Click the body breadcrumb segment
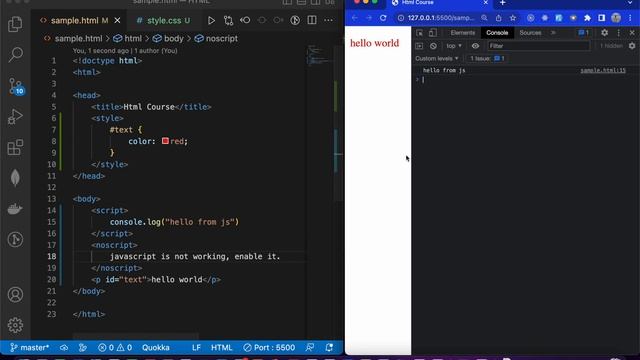This screenshot has width=640, height=360. point(168,38)
